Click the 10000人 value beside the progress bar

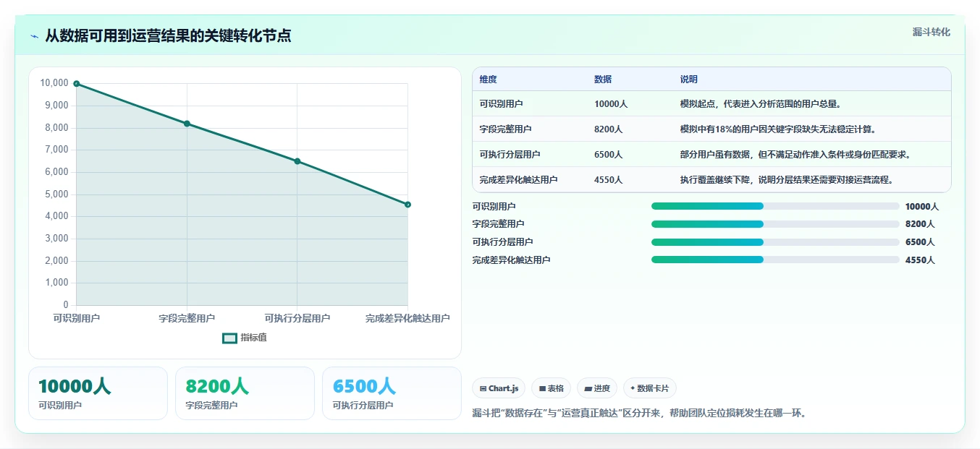[922, 207]
